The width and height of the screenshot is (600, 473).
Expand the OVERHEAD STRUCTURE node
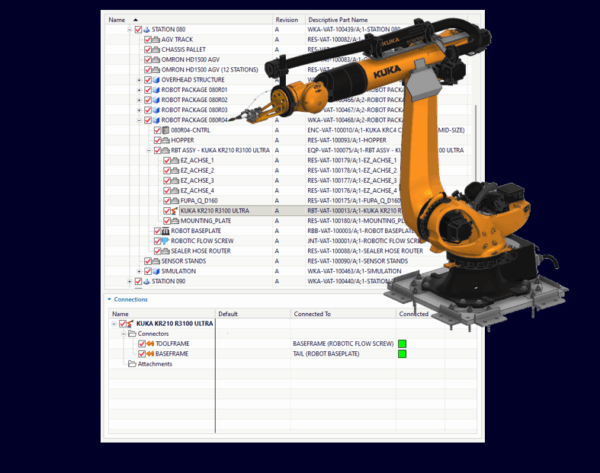(138, 79)
